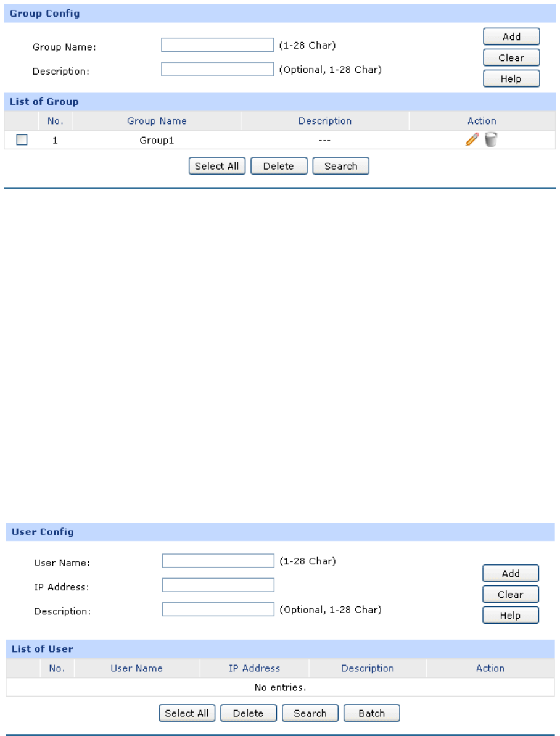
Task: Select All in List of Group
Action: 217,166
